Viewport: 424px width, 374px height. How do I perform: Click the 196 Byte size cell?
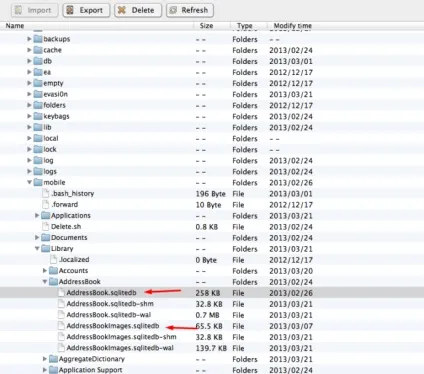[211, 194]
